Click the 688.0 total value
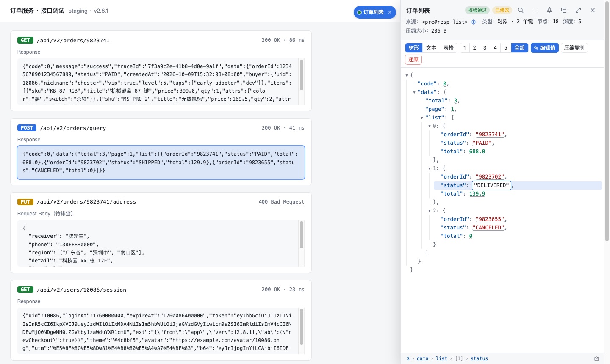 pyautogui.click(x=477, y=152)
